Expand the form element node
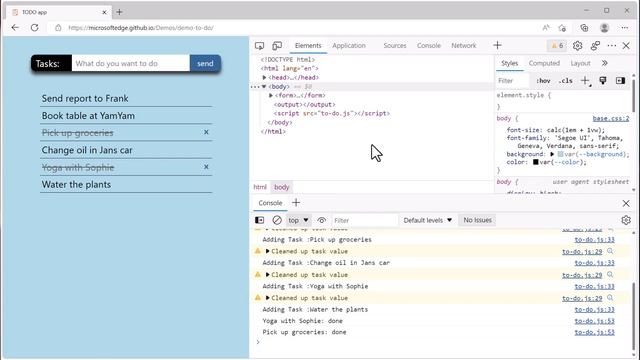640x360 pixels. (271, 96)
